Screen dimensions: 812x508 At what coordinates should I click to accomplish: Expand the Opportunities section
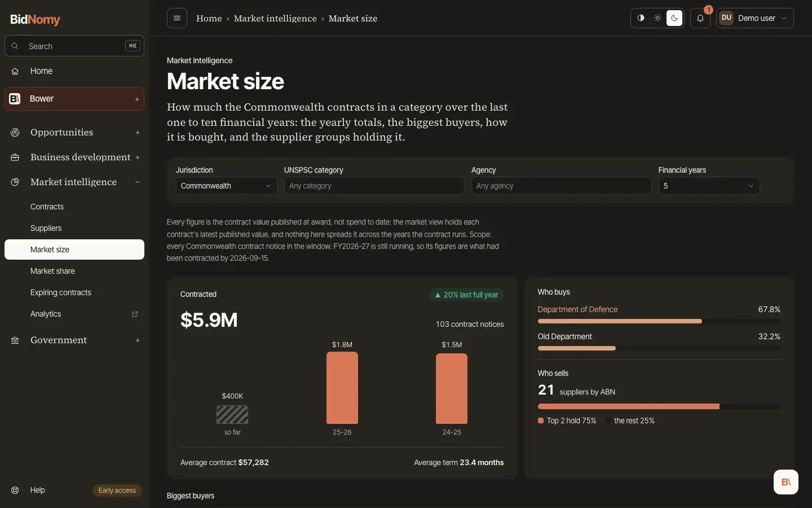(74, 132)
